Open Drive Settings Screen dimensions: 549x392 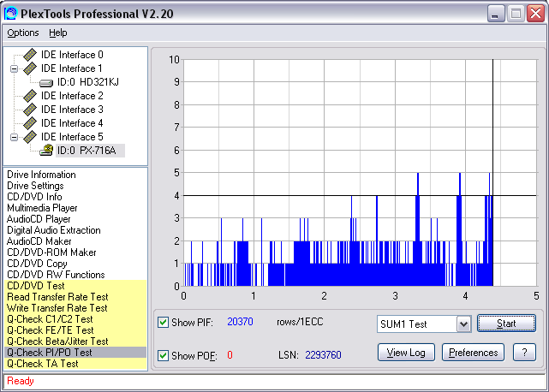tap(35, 186)
